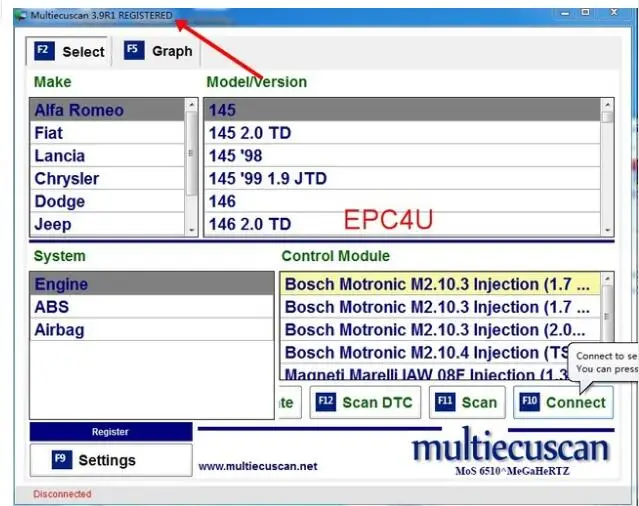Click the Multiecuscan title bar app icon
This screenshot has height=506, width=639.
pyautogui.click(x=20, y=16)
